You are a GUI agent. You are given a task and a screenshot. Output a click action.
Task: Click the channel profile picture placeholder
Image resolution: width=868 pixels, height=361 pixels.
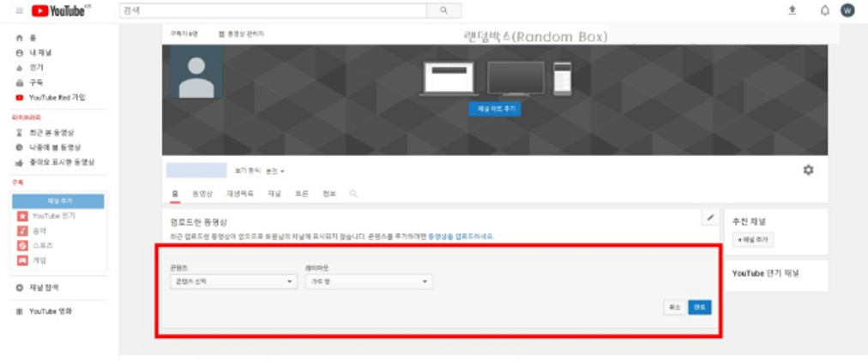pos(196,72)
